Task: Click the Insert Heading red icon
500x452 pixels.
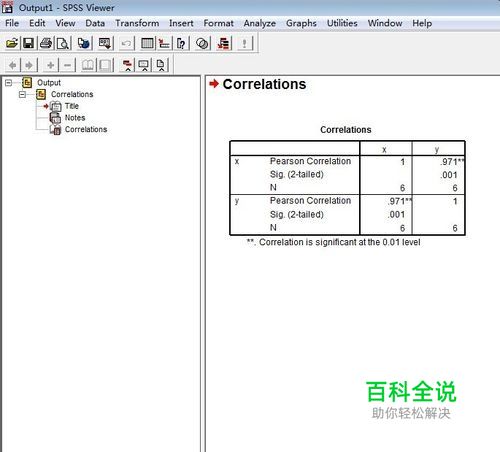Action: [x=127, y=65]
